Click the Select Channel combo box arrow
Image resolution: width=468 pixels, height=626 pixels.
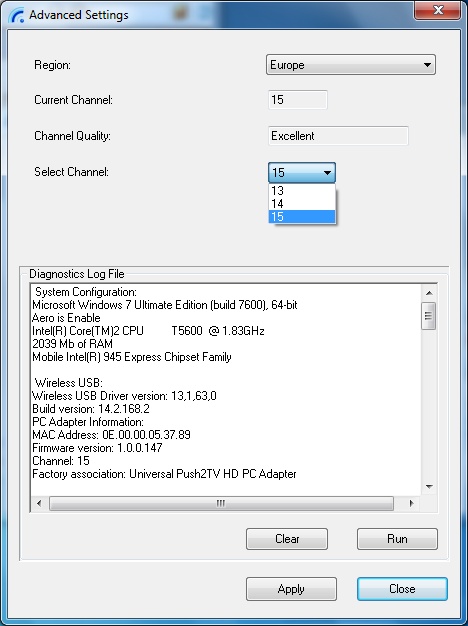pyautogui.click(x=327, y=173)
